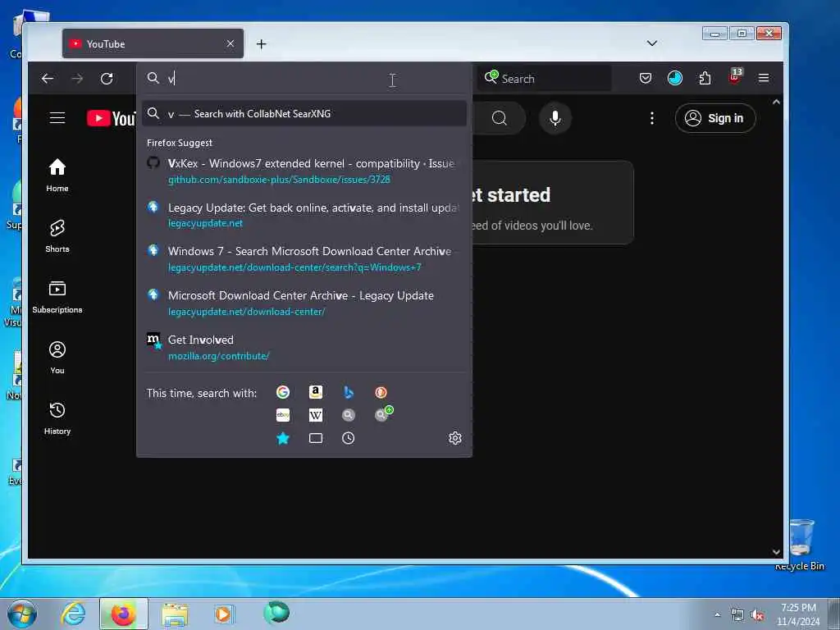840x630 pixels.
Task: Switch to Firefox in the taskbar
Action: point(123,614)
